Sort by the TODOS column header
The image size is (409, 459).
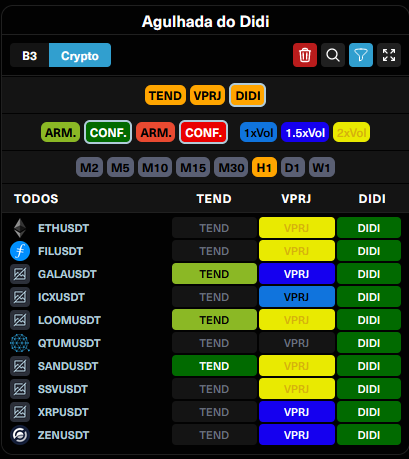point(36,199)
